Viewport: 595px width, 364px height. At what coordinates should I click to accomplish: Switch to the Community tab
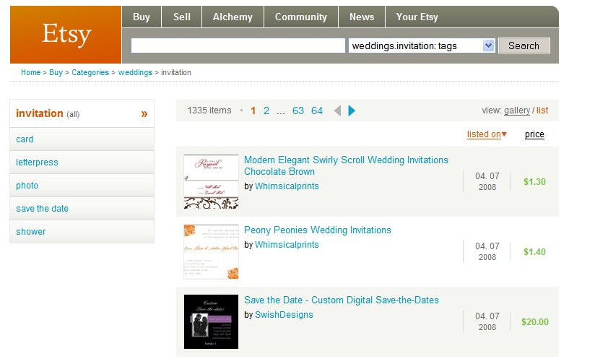click(300, 17)
